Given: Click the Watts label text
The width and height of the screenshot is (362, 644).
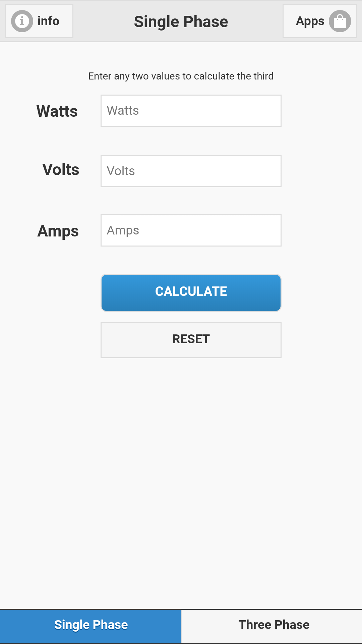Looking at the screenshot, I should [x=57, y=111].
